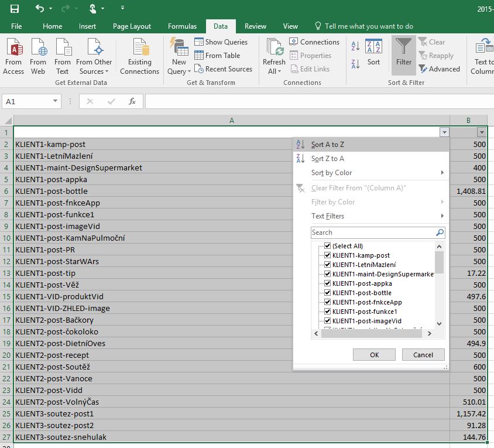The width and height of the screenshot is (494, 448).
Task: Uncheck KLIENT1-kamp-post checkbox
Action: [327, 255]
